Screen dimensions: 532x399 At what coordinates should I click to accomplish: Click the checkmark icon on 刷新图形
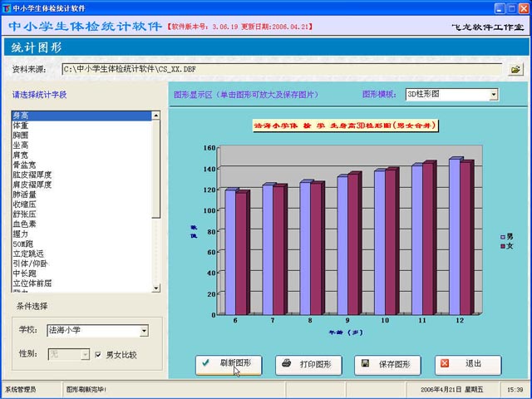[206, 364]
